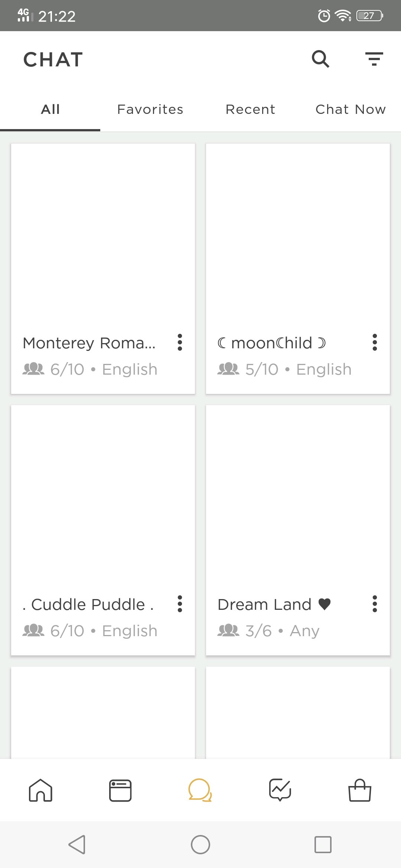This screenshot has width=401, height=868.
Task: Open the messages activity icon
Action: click(280, 790)
